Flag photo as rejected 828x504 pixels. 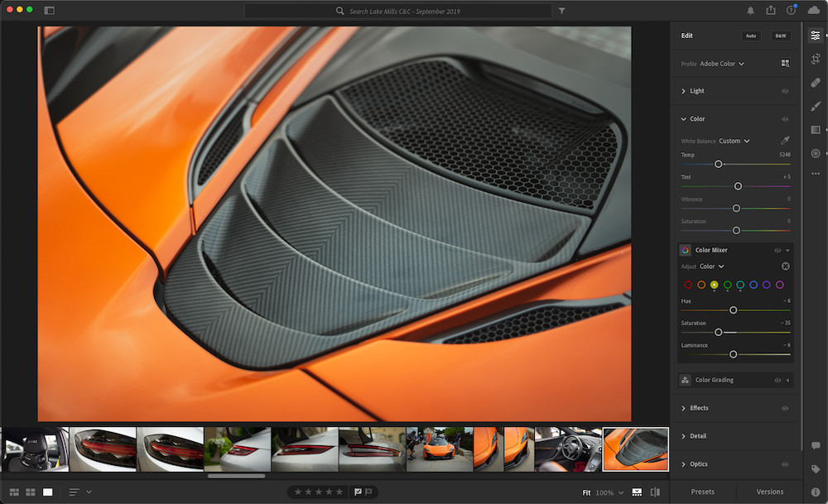point(368,492)
